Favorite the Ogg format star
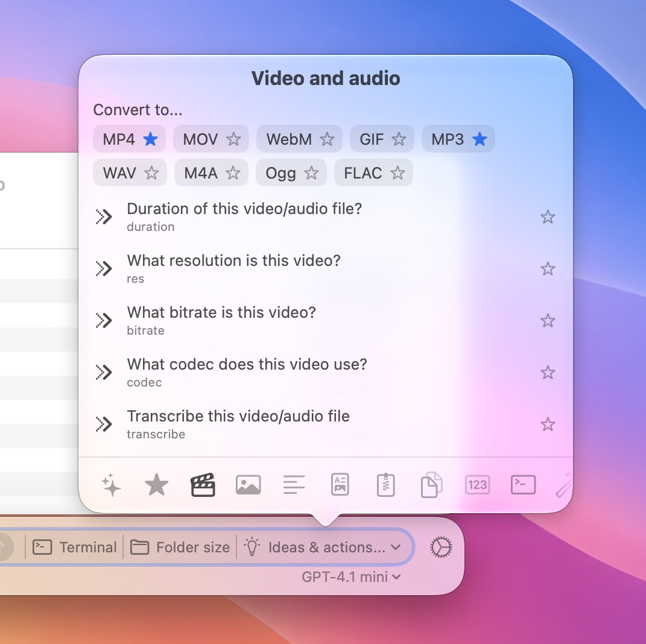 (311, 173)
